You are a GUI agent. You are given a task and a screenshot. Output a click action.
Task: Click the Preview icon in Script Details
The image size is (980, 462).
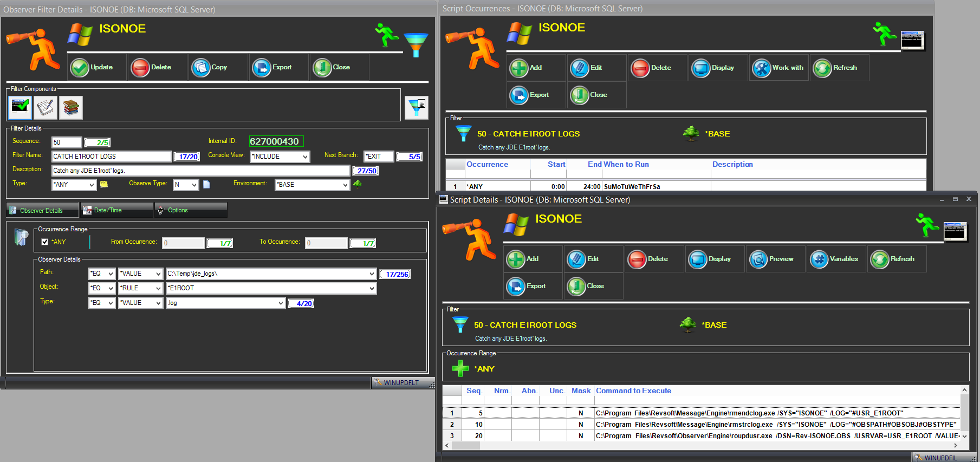coord(758,259)
